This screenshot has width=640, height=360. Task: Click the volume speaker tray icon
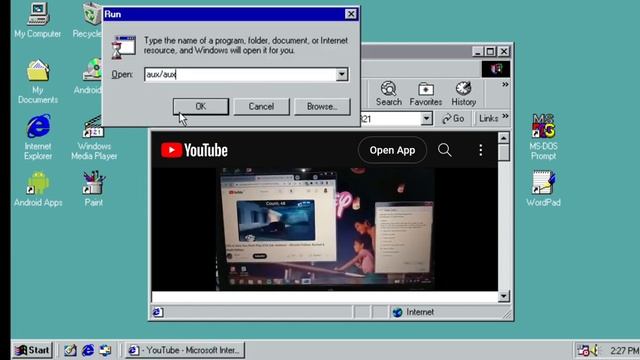click(x=594, y=350)
